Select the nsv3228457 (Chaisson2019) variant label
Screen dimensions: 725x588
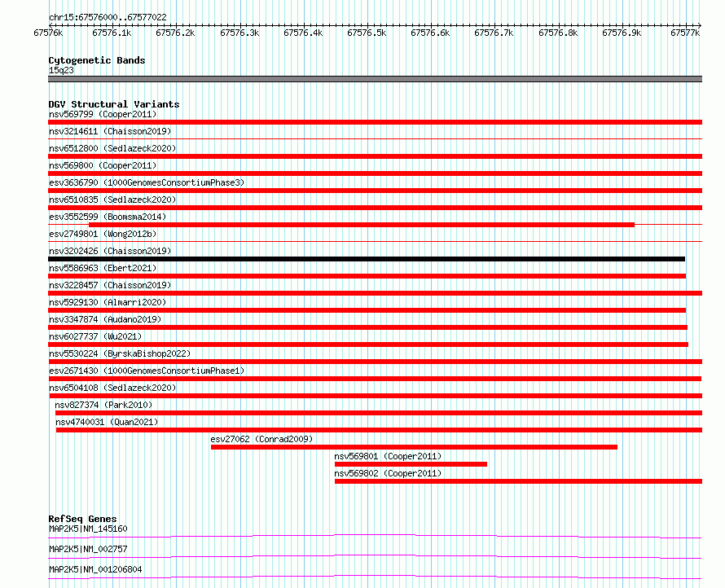pyautogui.click(x=110, y=285)
